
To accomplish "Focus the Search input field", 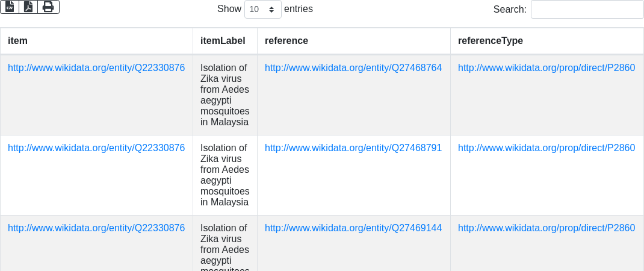I will (587, 9).
